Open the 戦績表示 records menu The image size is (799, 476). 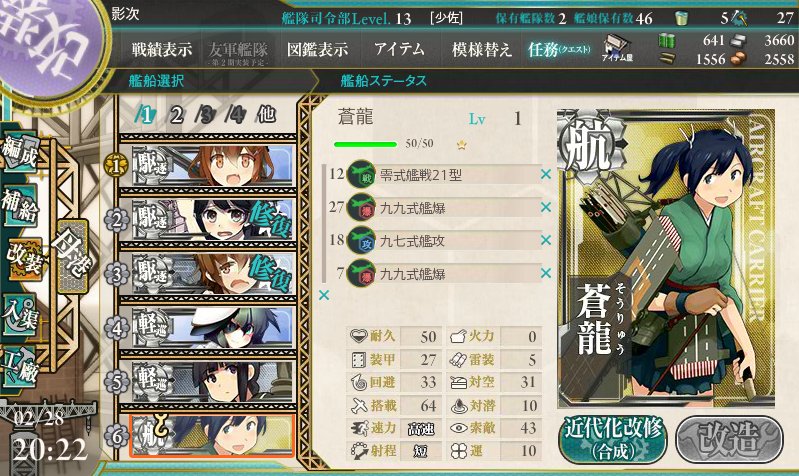pos(162,50)
